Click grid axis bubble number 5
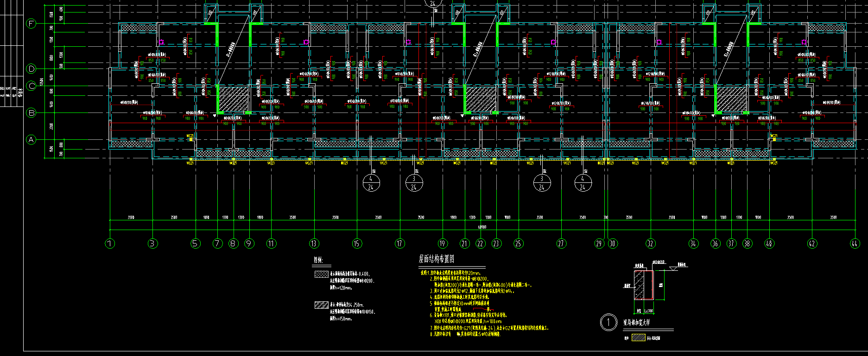Screen dimensions: 868x356 pos(196,244)
